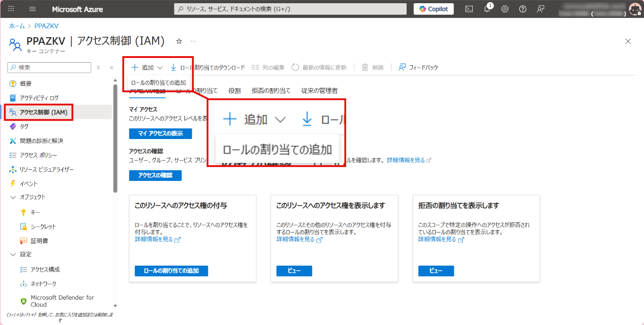Open 詳細情報を見る link beside the access description
The height and width of the screenshot is (325, 644).
coord(409,160)
